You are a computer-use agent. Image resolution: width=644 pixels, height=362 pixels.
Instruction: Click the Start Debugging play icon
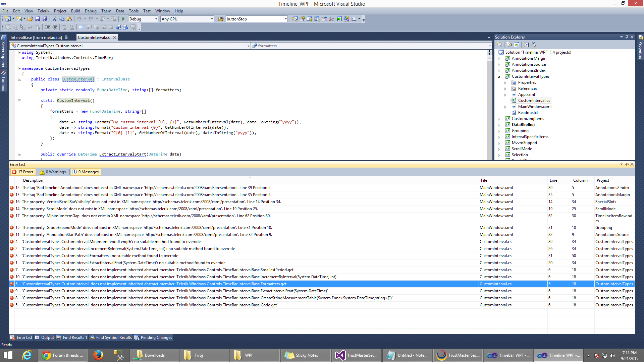(123, 19)
